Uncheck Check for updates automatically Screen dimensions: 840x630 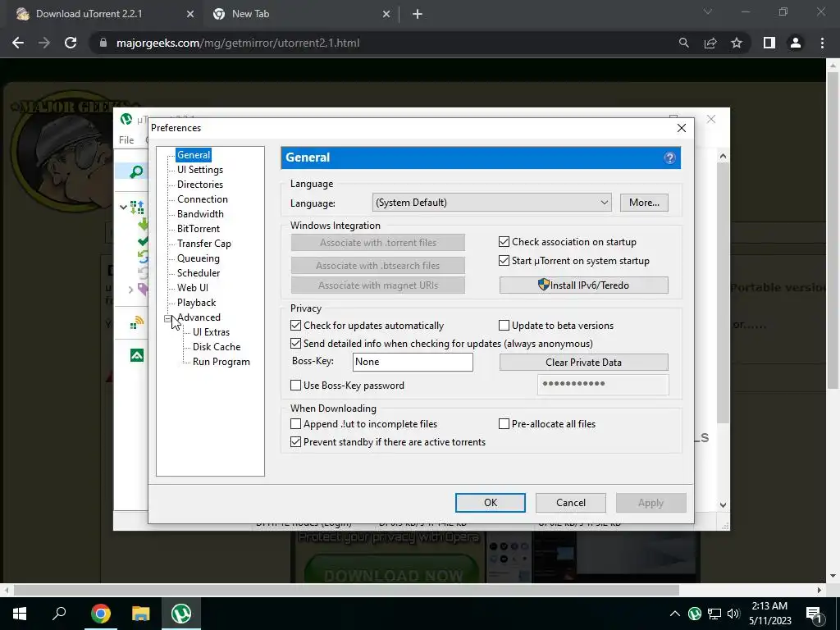pyautogui.click(x=295, y=326)
